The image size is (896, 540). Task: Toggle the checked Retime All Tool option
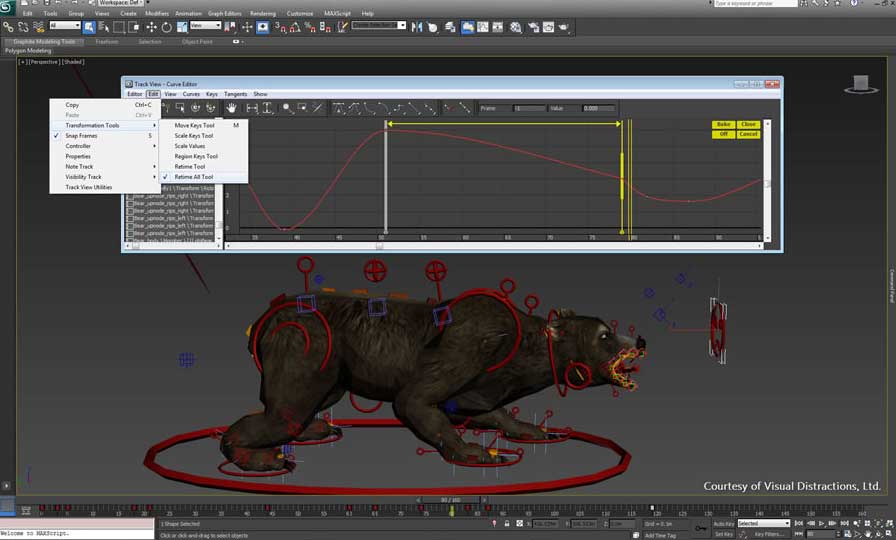203,177
